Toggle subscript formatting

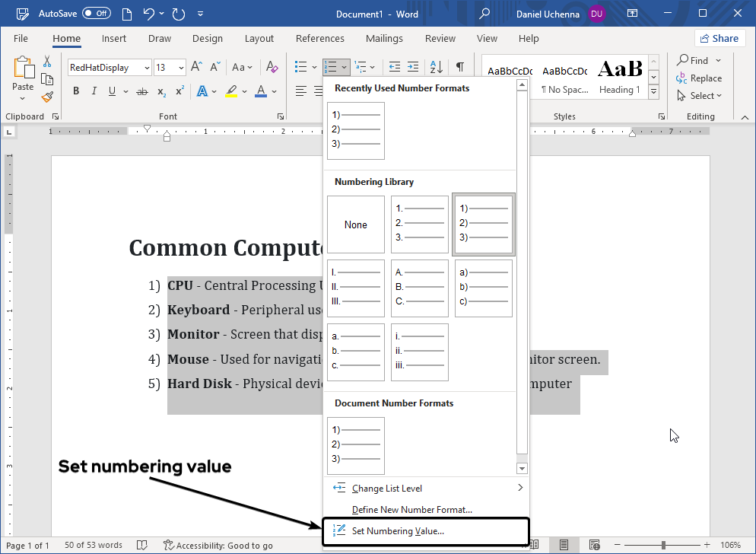[x=161, y=91]
